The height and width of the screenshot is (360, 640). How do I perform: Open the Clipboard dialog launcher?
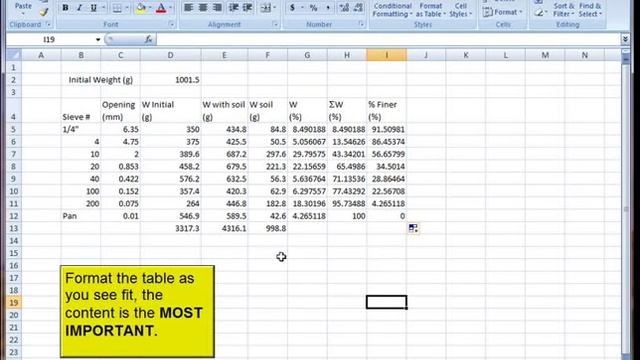click(x=48, y=24)
